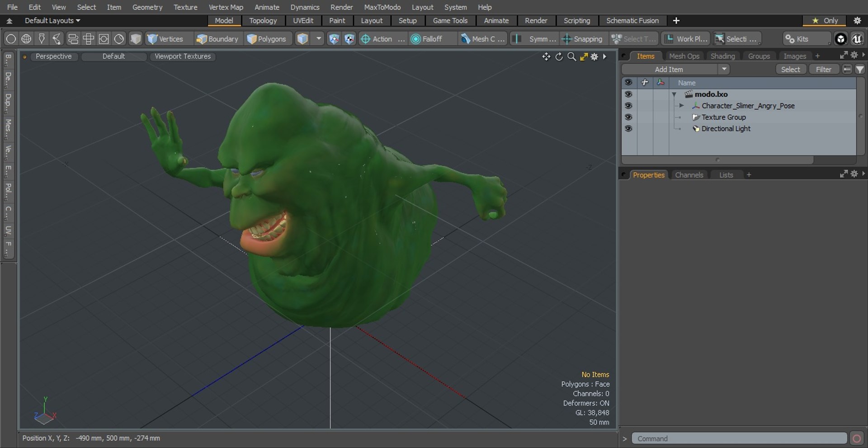
Task: Click the Items list filter funnel icon
Action: click(860, 69)
